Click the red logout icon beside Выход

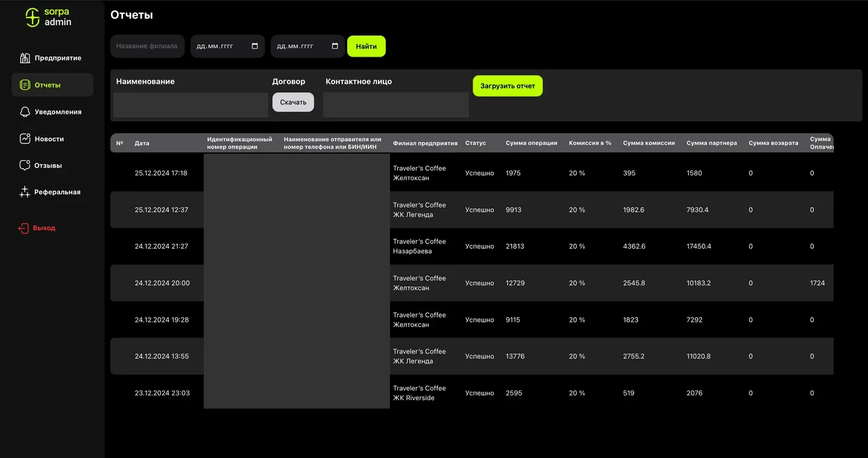[x=23, y=228]
